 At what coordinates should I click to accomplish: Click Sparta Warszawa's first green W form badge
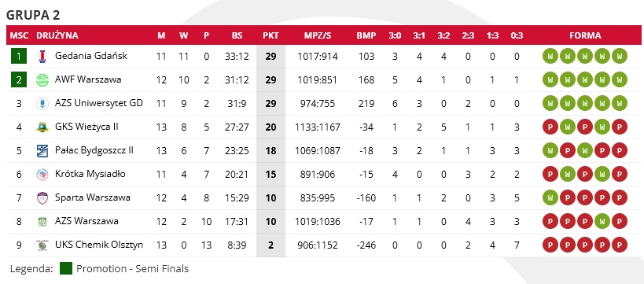[550, 198]
